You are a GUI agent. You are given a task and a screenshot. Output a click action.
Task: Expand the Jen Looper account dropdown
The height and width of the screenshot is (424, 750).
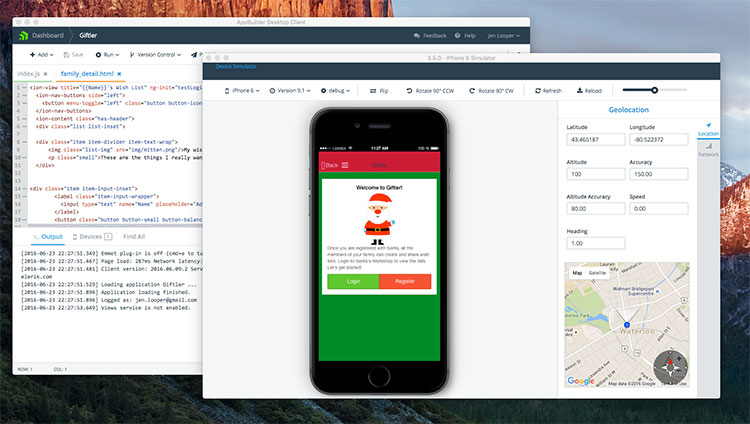[503, 36]
